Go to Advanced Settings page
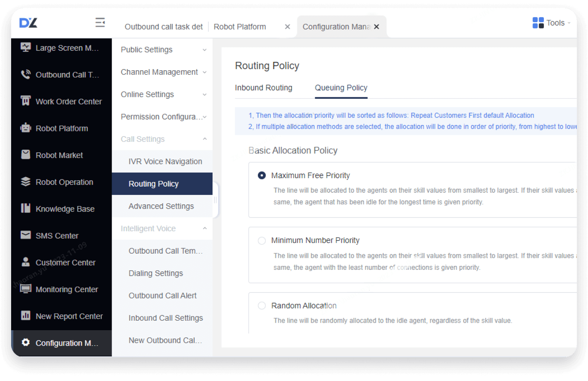 [161, 206]
